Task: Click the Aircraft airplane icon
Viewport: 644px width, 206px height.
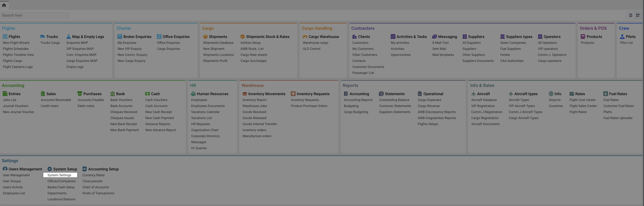Action: point(473,94)
